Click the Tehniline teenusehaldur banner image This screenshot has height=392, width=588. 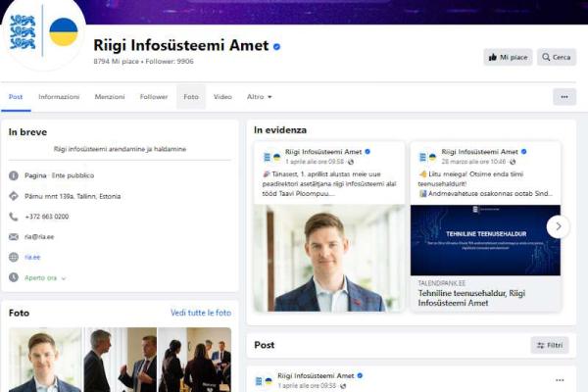click(485, 240)
